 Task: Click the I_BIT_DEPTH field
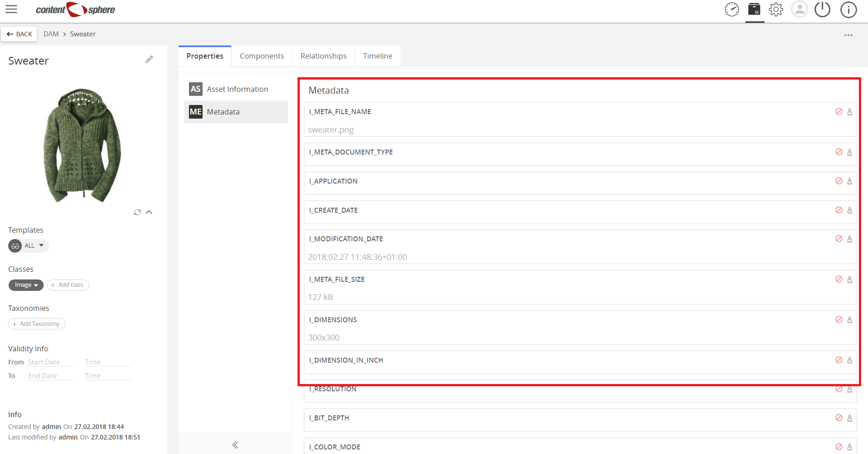coord(580,420)
